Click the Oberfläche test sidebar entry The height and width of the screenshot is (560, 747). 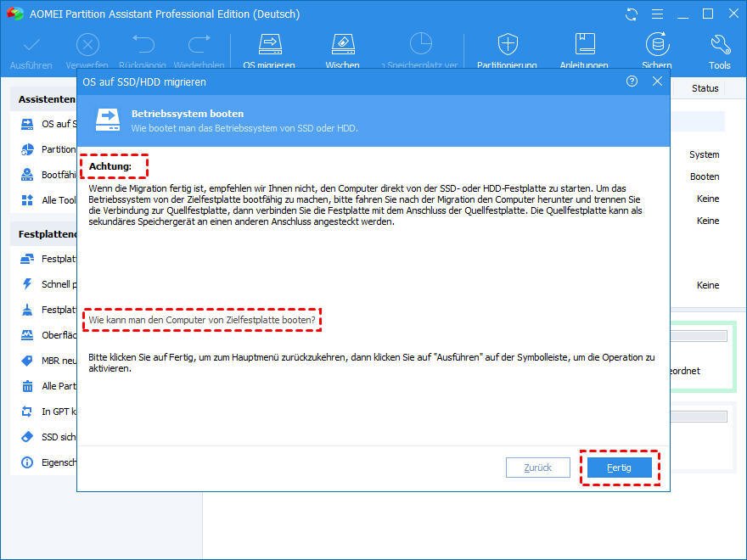(x=48, y=335)
